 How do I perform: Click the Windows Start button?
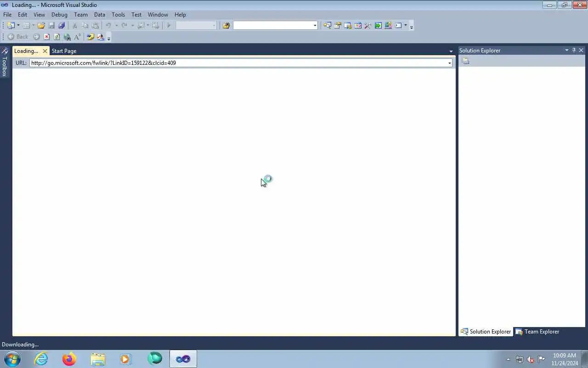click(12, 359)
